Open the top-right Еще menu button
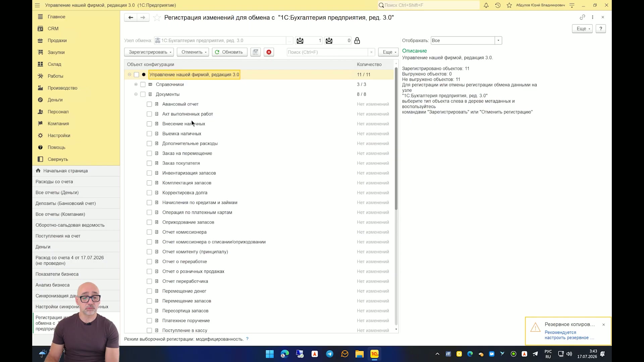Screen dimensions: 644x362 [x=582, y=28]
